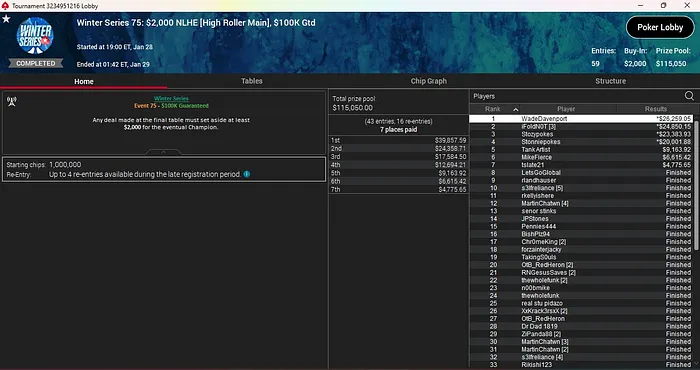
Task: Click the PokerStars spade window icon
Action: coord(5,6)
